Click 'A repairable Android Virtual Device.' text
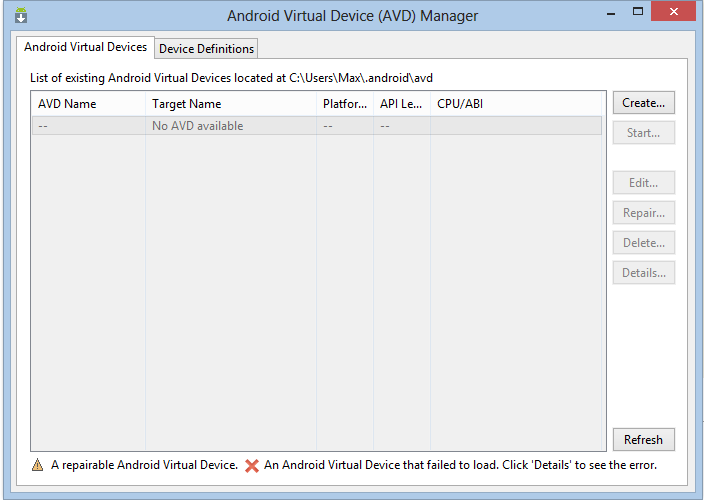704x500 pixels. (x=144, y=465)
